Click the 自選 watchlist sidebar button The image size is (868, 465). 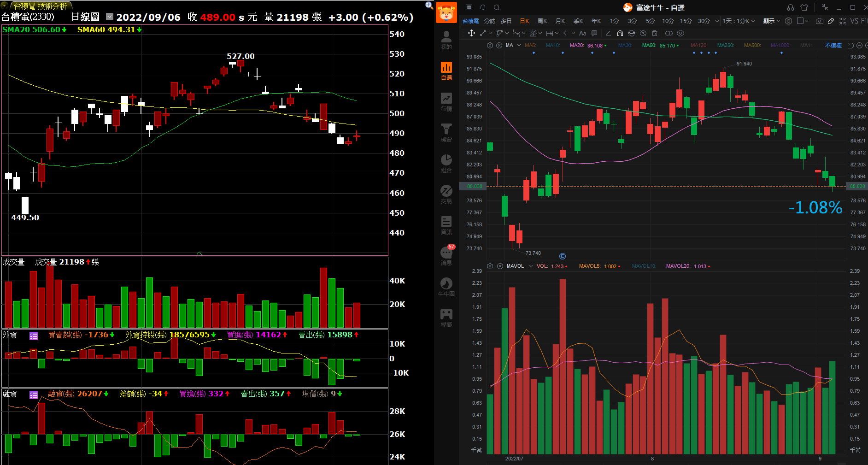tap(446, 71)
